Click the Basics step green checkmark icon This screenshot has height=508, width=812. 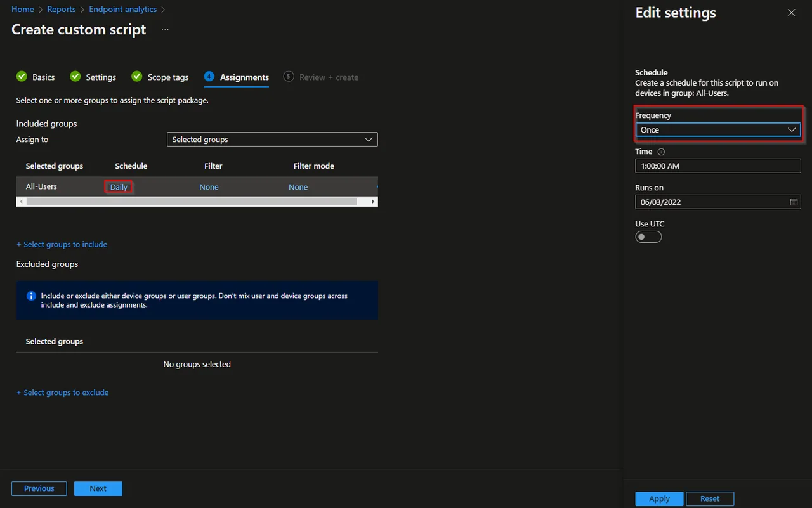point(22,77)
